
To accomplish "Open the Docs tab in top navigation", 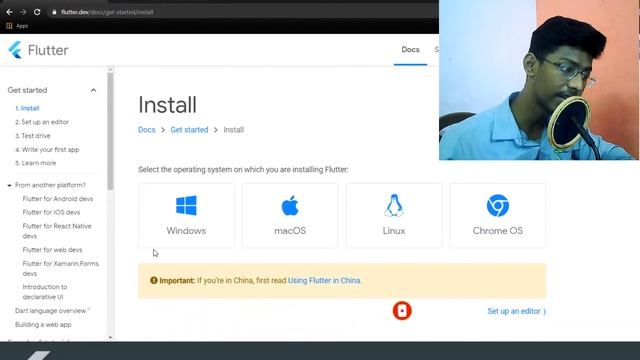I will tap(410, 50).
